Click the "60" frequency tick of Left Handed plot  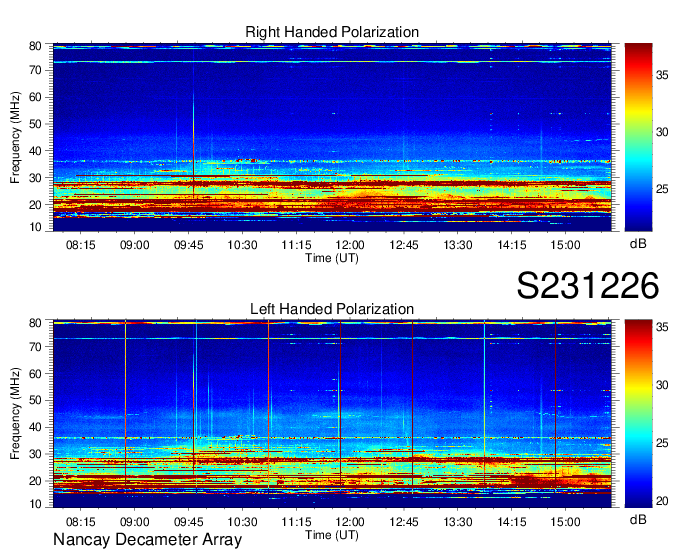(x=36, y=374)
